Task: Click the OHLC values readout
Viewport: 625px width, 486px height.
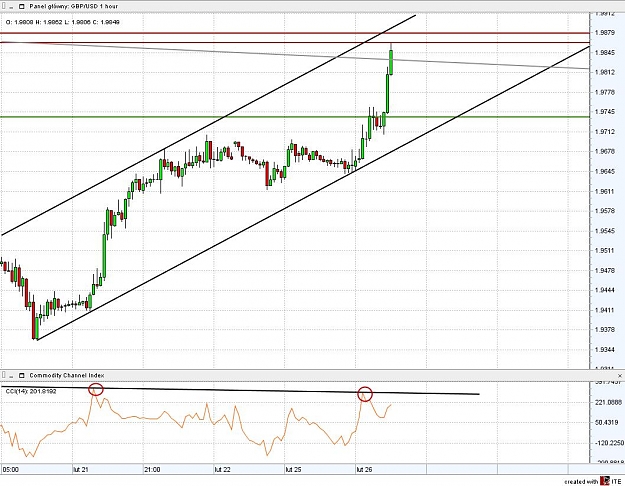Action: tap(63, 22)
